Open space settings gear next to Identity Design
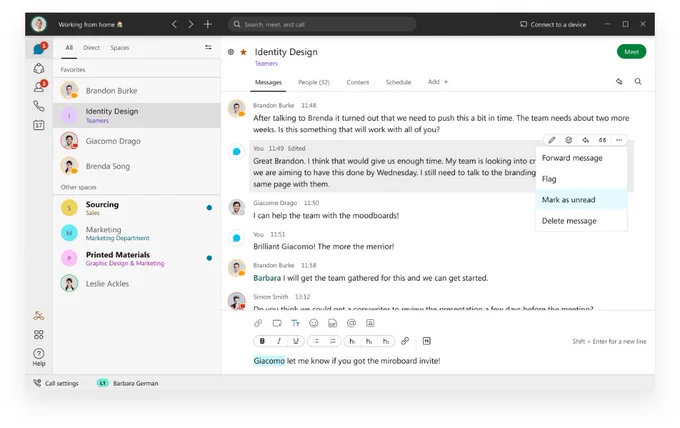The height and width of the screenshot is (428, 680). pos(231,52)
